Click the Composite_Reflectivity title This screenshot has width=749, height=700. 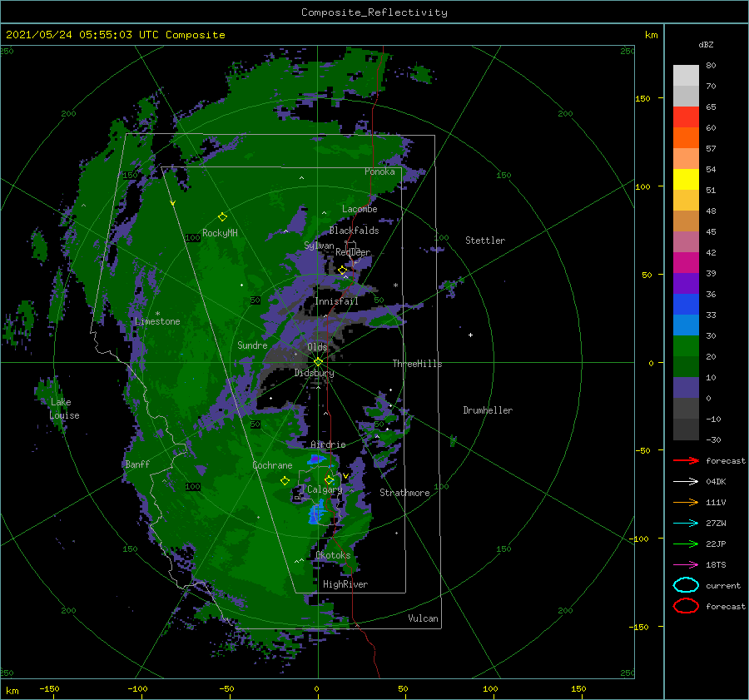pyautogui.click(x=374, y=12)
